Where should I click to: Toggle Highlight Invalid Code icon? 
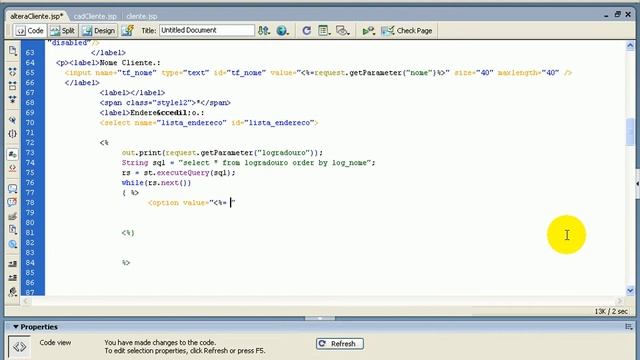coord(13,168)
